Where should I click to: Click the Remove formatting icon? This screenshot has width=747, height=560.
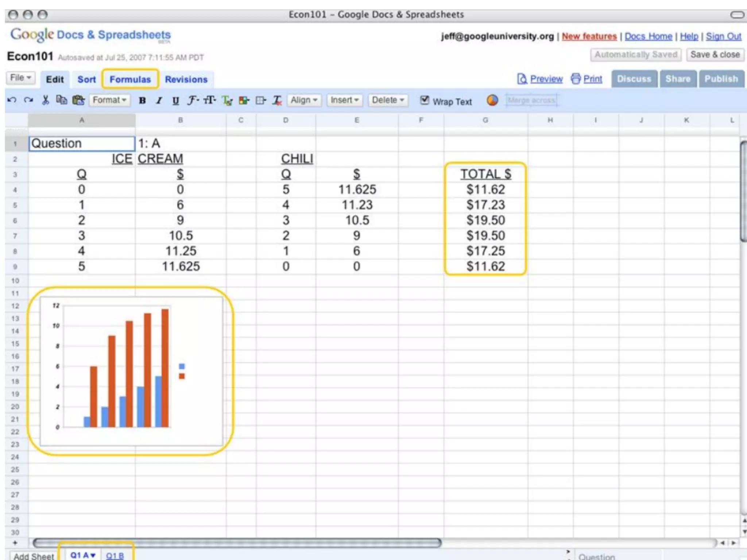[277, 100]
